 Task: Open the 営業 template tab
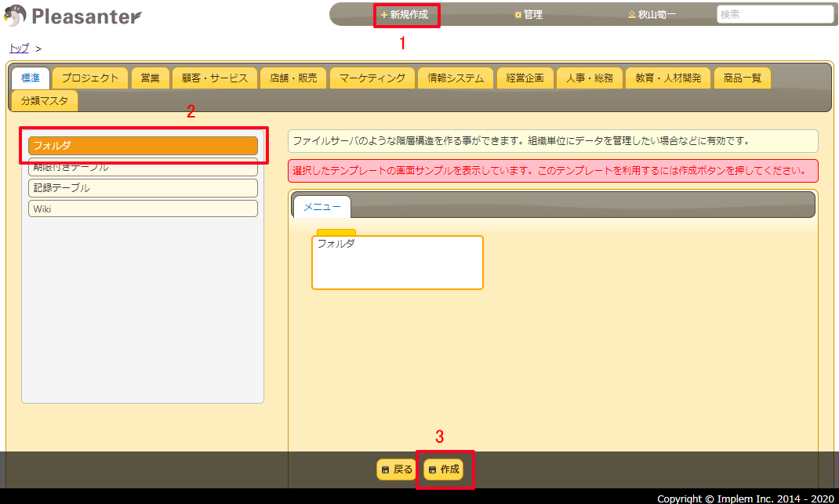pos(150,78)
